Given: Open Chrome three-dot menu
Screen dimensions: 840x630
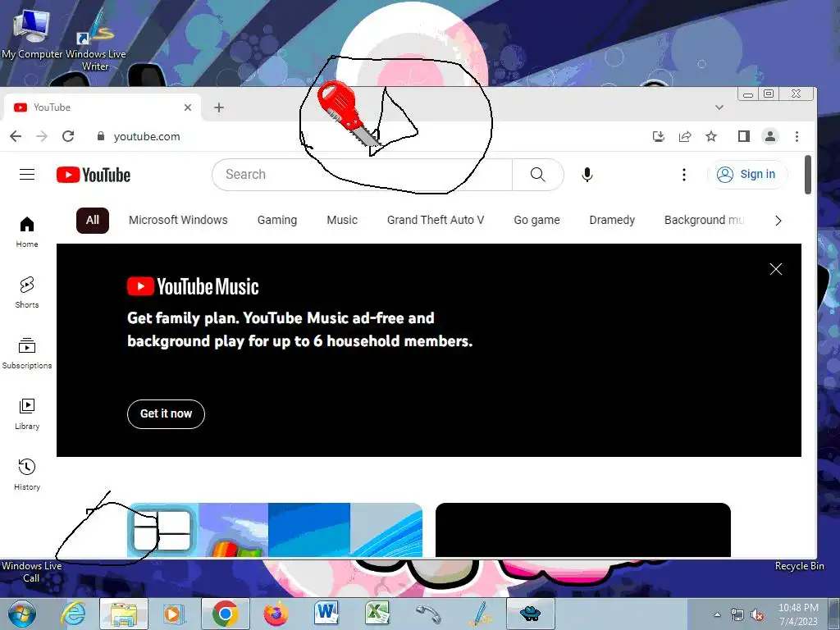Looking at the screenshot, I should pos(797,136).
